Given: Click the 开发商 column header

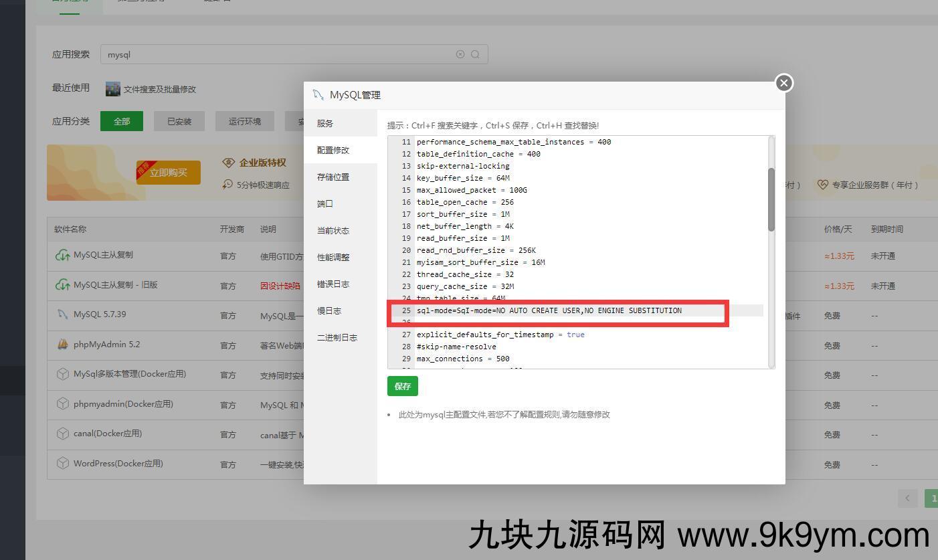Looking at the screenshot, I should pyautogui.click(x=232, y=229).
